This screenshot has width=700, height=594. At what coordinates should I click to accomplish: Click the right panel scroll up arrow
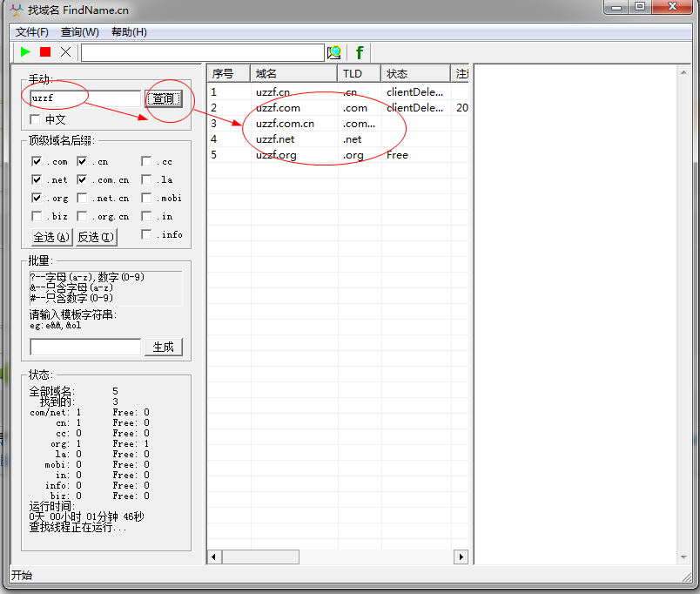click(x=683, y=72)
